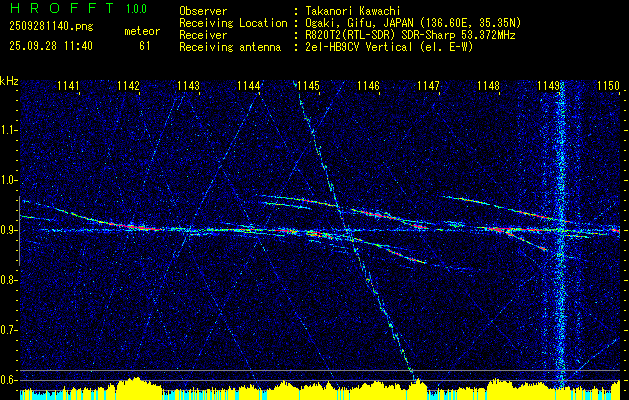Click time marker 1147
Image resolution: width=629 pixels, height=400 pixels.
pos(429,86)
